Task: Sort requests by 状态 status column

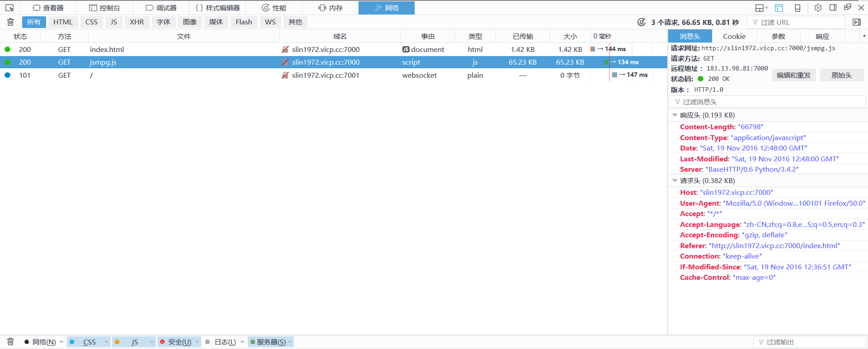Action: coord(20,36)
